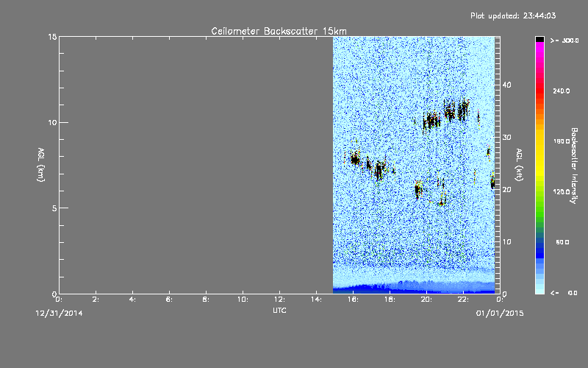This screenshot has height=368, width=588.
Task: Click the 10 km y-axis tick label
Action: coord(52,123)
